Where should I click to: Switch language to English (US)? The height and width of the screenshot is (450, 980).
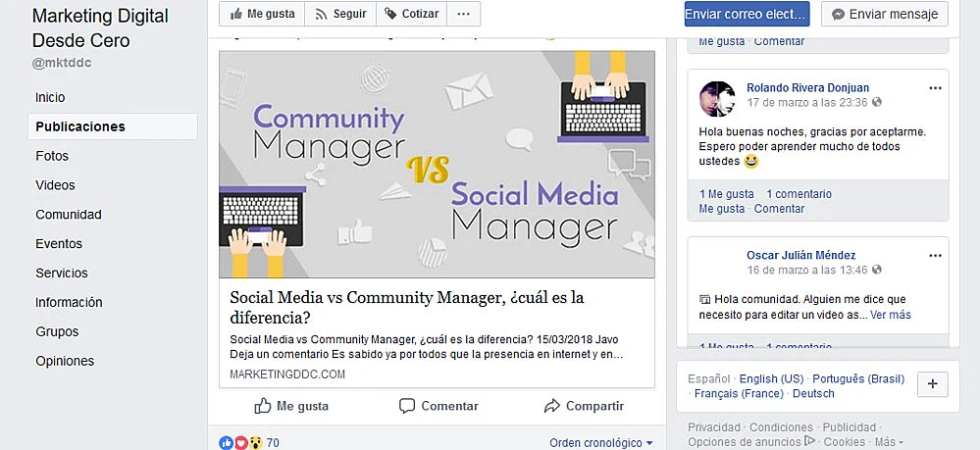pos(771,378)
